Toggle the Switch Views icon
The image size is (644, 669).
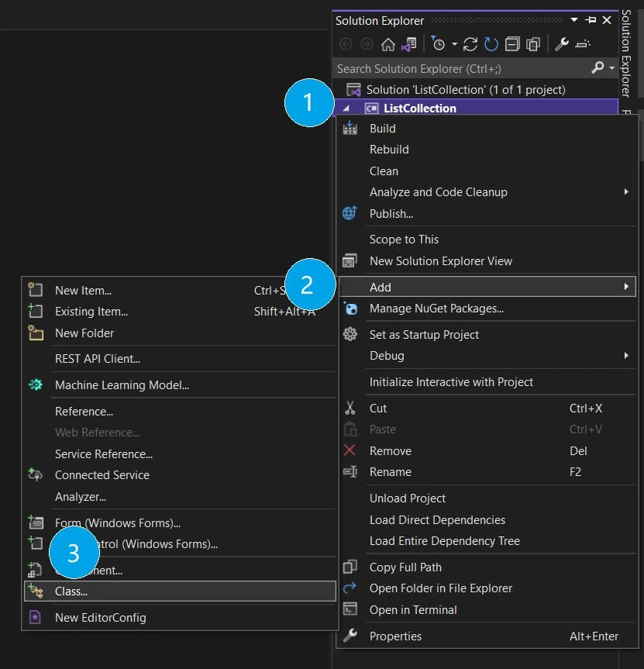[x=408, y=44]
